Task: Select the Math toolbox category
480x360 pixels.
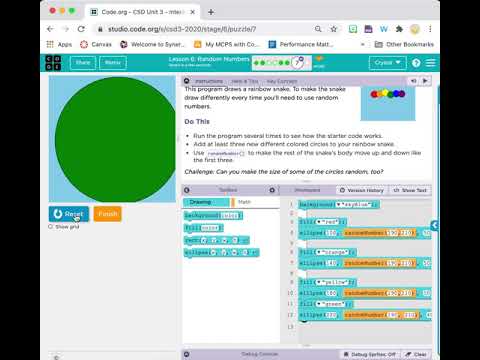Action: point(244,202)
